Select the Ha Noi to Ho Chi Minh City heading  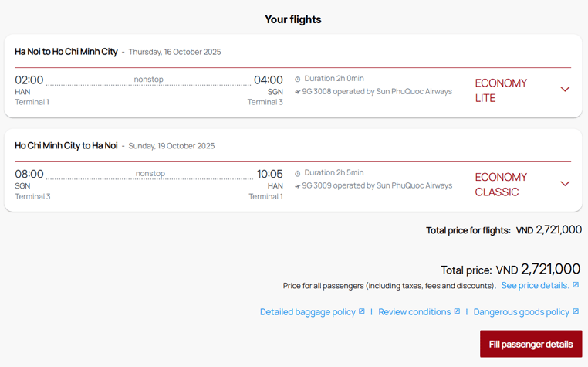tap(66, 52)
